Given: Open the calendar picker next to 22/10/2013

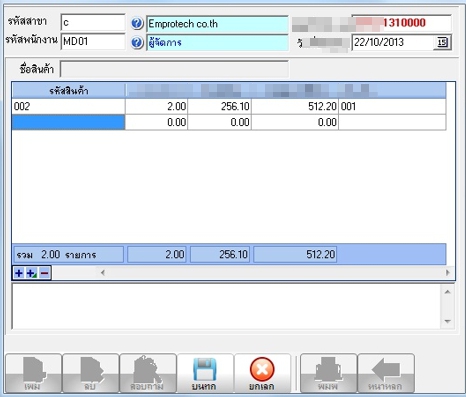Looking at the screenshot, I should click(x=442, y=42).
